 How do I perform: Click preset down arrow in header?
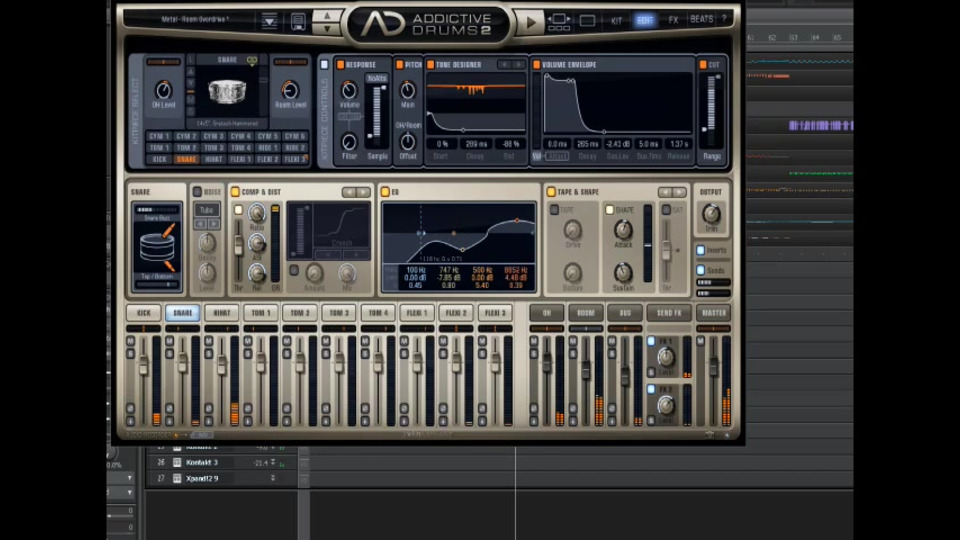point(327,29)
